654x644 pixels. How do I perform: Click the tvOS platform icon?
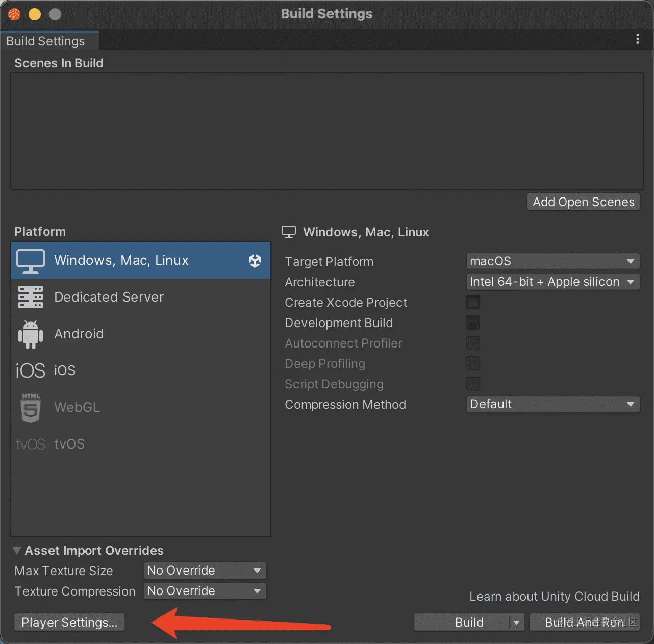click(x=31, y=444)
